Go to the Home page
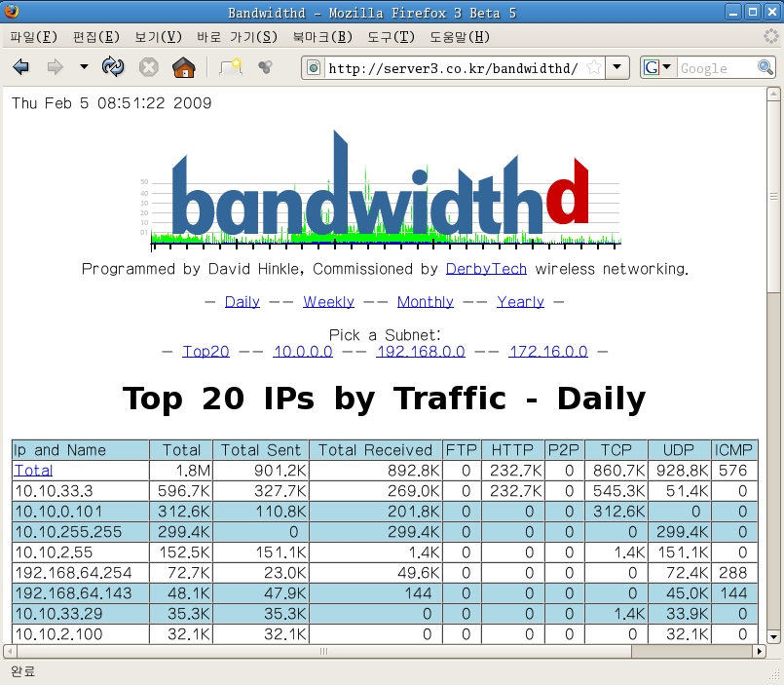 click(183, 67)
